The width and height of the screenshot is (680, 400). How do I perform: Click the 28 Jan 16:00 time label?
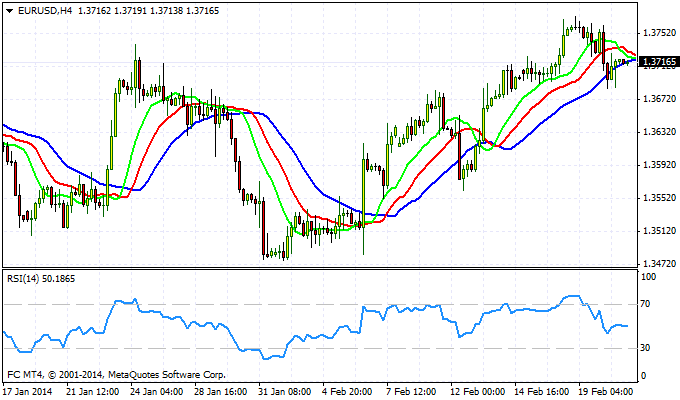tap(221, 392)
